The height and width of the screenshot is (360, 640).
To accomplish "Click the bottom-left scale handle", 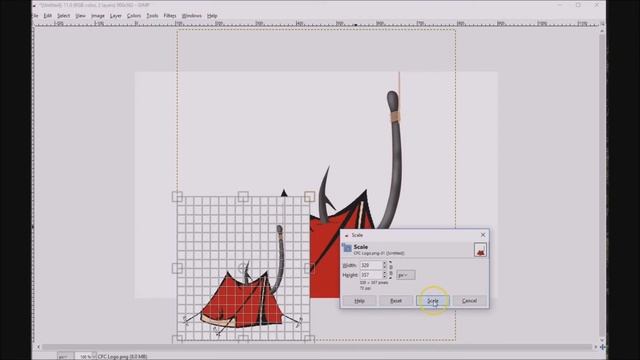I will click(x=177, y=339).
